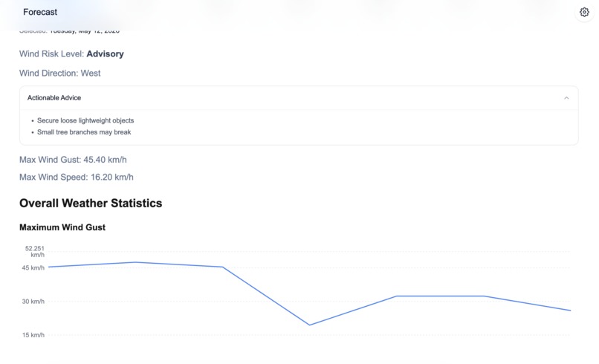Viewport: 599px width, 364px height.
Task: Click the Actionable Advice panel header
Action: (299, 98)
